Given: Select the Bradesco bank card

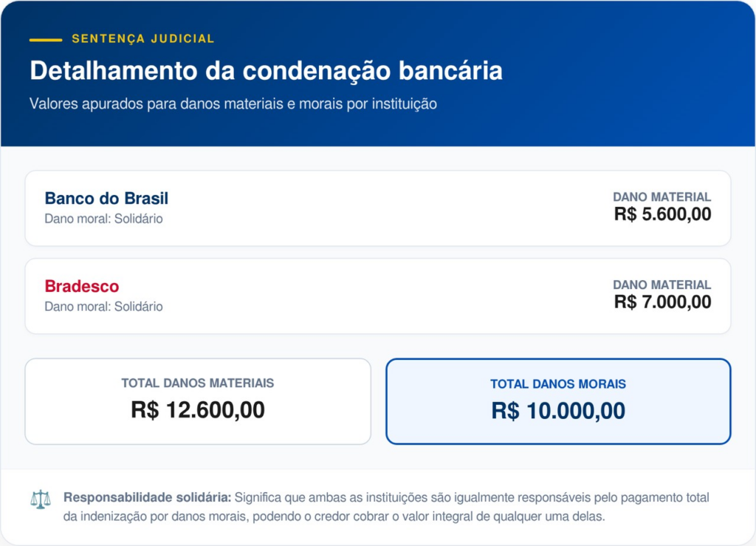Looking at the screenshot, I should coord(377,296).
